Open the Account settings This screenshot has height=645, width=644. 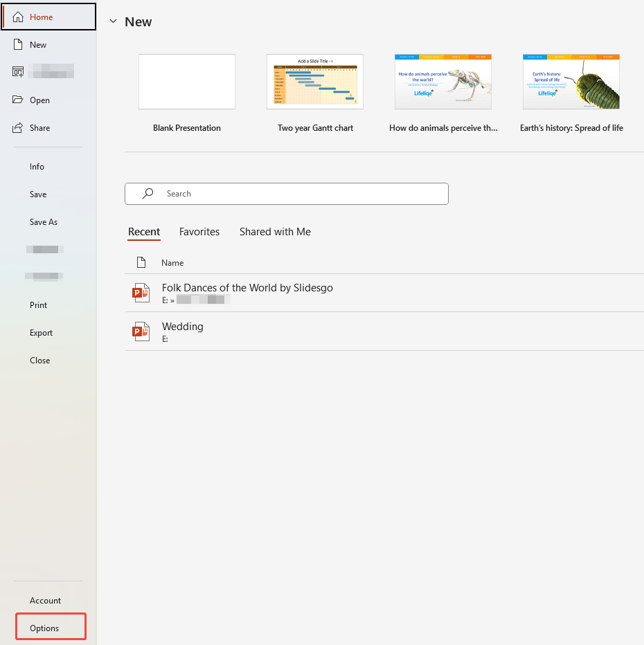coord(45,600)
